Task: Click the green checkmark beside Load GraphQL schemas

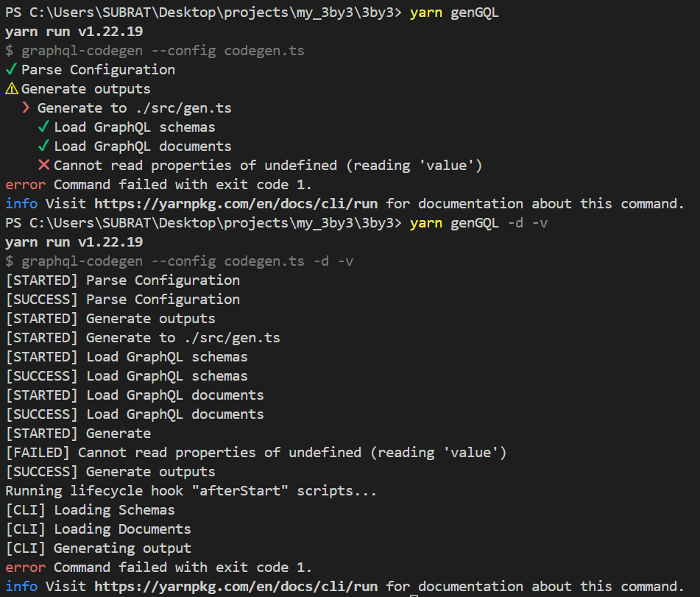Action: click(x=43, y=127)
